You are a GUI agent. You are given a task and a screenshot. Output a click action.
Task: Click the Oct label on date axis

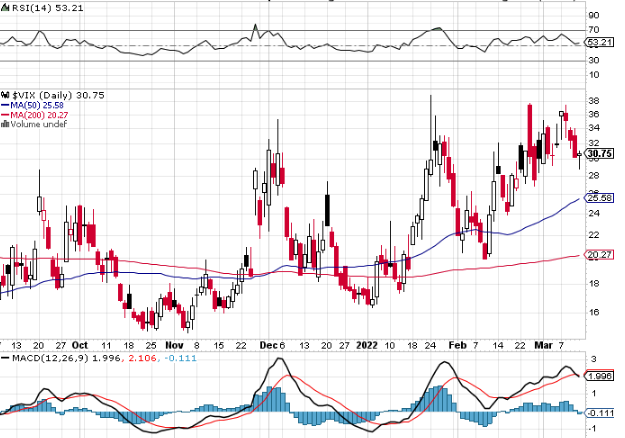coord(80,345)
